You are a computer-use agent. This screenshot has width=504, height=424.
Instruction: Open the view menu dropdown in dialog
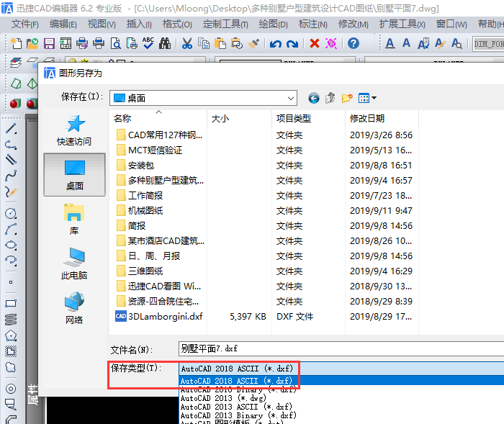point(367,98)
